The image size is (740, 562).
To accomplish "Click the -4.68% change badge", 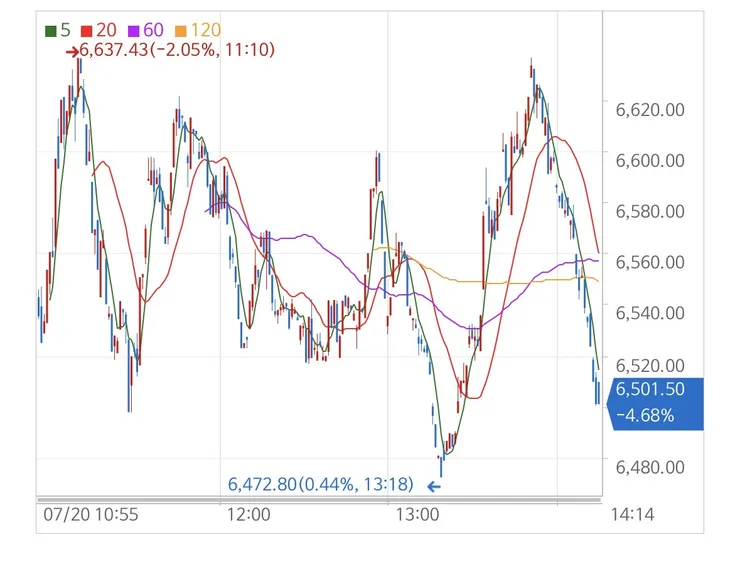I will [645, 416].
